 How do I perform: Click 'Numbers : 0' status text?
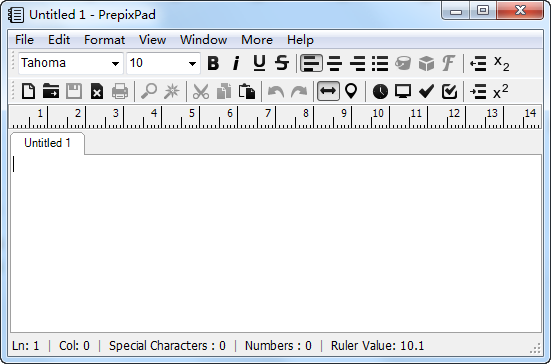[x=278, y=346]
